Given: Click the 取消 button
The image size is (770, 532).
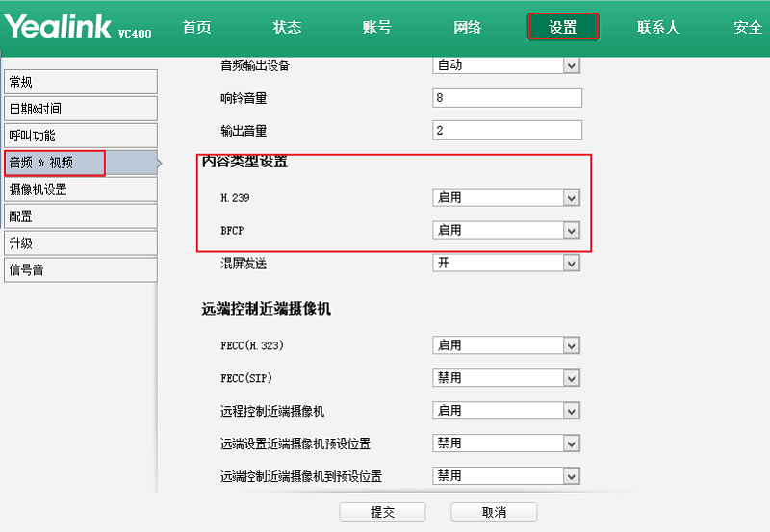Looking at the screenshot, I should pyautogui.click(x=494, y=513).
